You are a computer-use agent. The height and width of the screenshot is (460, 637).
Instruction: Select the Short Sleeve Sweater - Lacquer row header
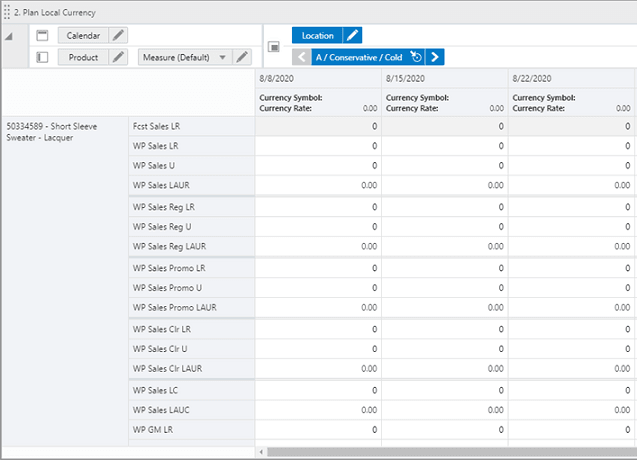(x=65, y=282)
